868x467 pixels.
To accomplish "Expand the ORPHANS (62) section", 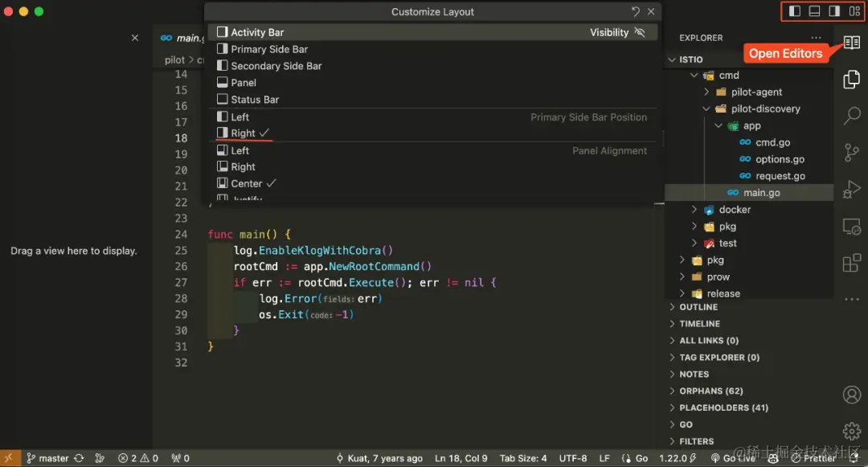I will coord(749,391).
